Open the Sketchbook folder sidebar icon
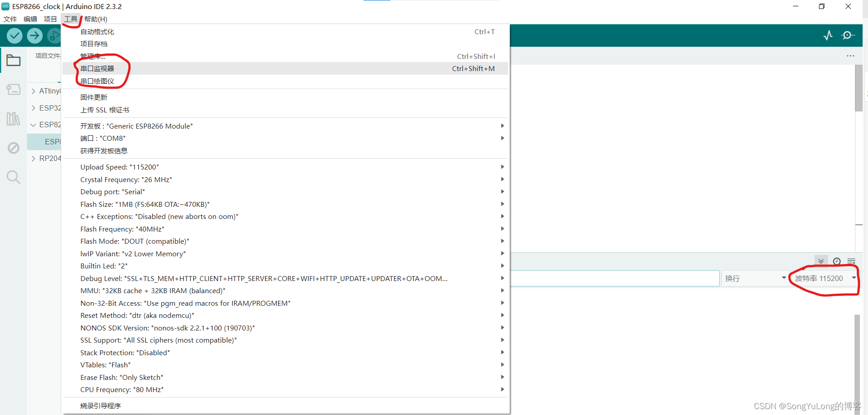The image size is (868, 415). [x=13, y=60]
